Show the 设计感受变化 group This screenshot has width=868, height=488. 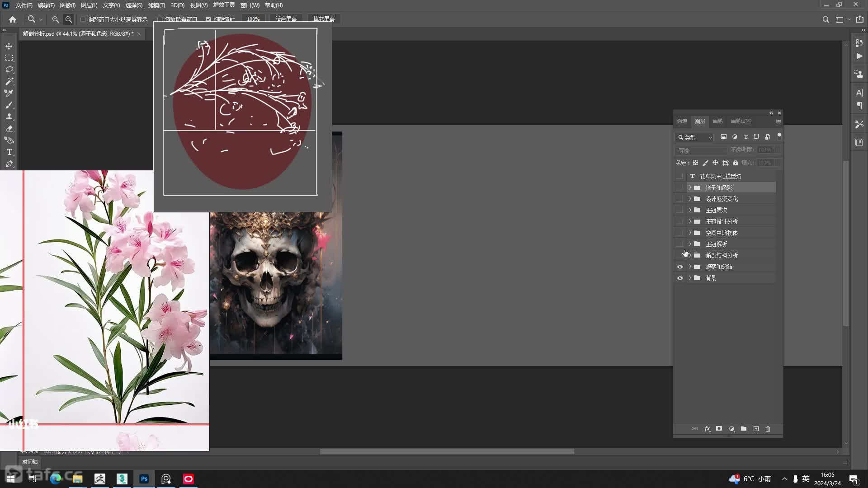(679, 199)
